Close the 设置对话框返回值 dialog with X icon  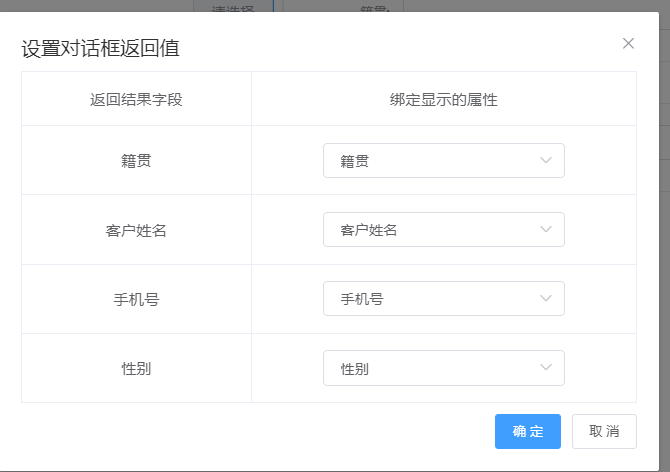(x=628, y=43)
